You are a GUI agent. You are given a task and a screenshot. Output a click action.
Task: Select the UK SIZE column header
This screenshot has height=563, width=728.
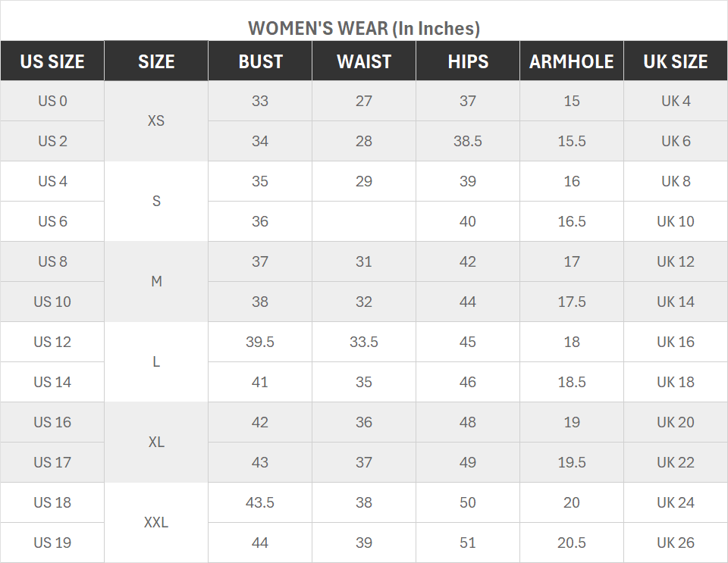(x=676, y=61)
